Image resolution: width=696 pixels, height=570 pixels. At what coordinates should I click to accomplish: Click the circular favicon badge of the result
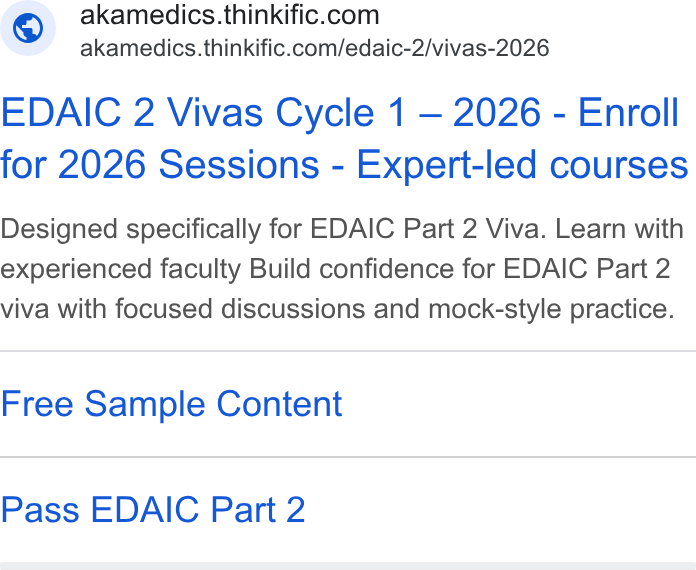[28, 28]
